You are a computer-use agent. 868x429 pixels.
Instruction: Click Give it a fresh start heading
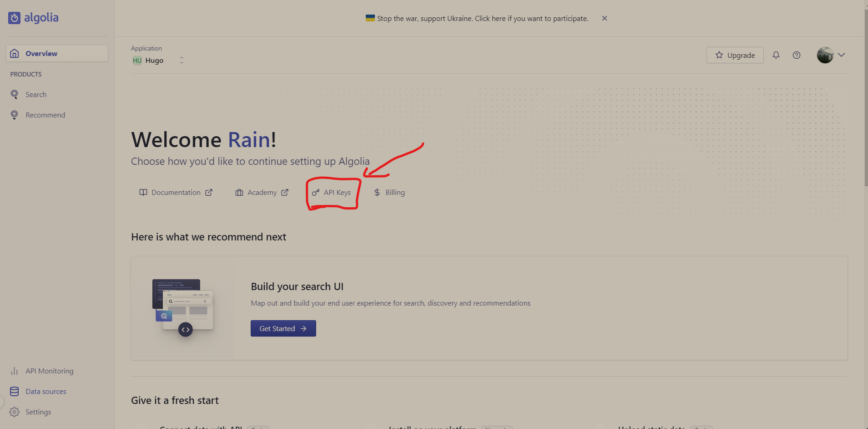click(x=175, y=400)
